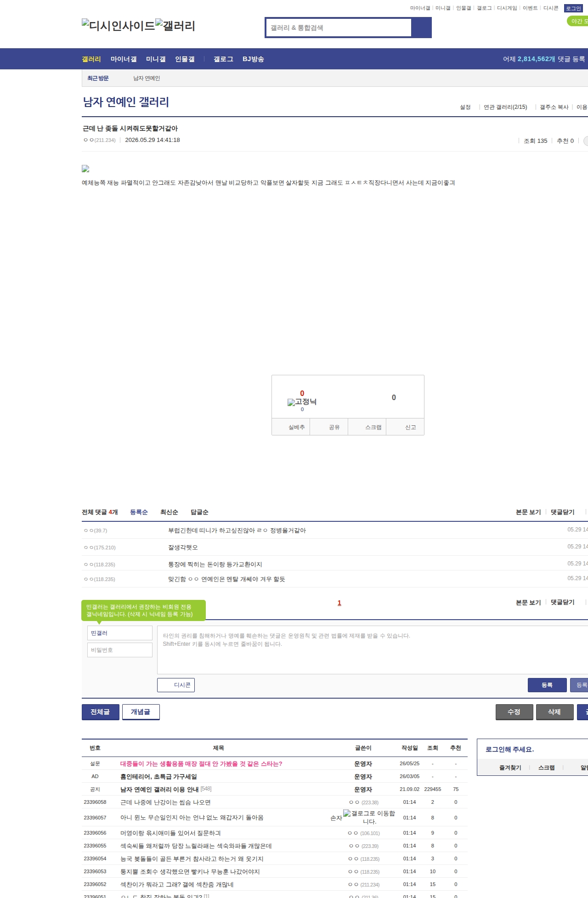The image size is (588, 898).
Task: Click the 비밀번호 input field
Action: (x=120, y=650)
